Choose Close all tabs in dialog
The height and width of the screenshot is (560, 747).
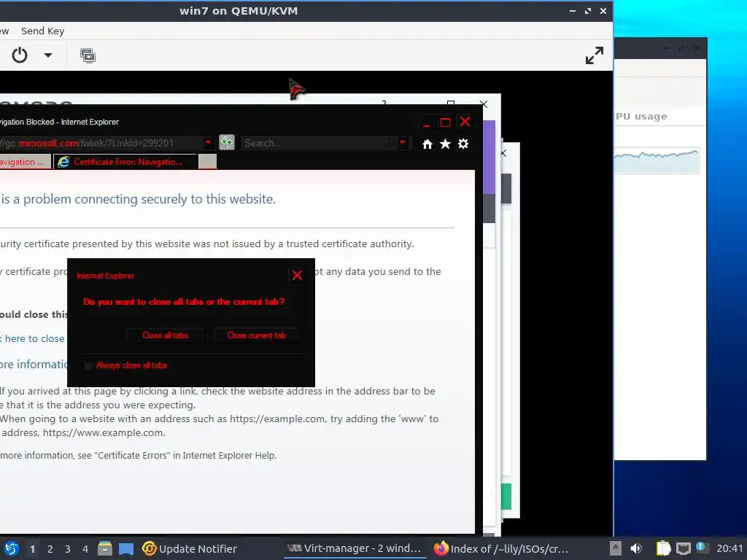pyautogui.click(x=166, y=335)
